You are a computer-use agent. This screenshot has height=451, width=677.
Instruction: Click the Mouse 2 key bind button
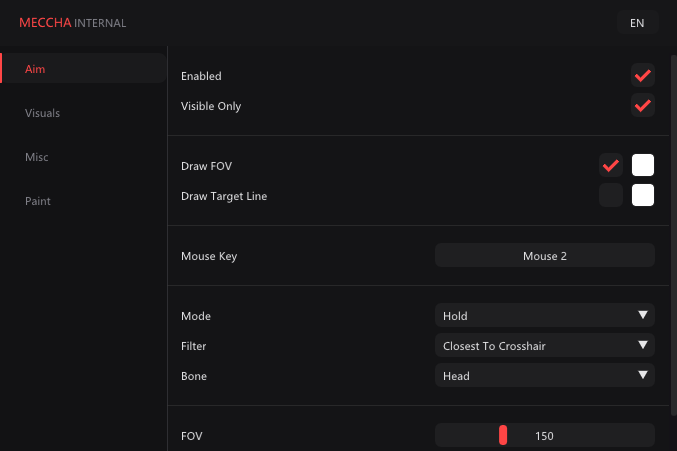coord(544,255)
